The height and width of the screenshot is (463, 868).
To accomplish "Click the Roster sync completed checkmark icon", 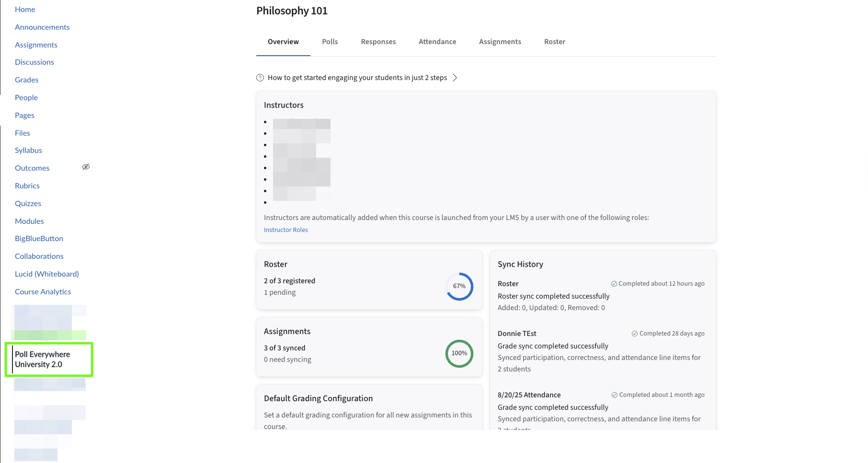I will (x=614, y=284).
